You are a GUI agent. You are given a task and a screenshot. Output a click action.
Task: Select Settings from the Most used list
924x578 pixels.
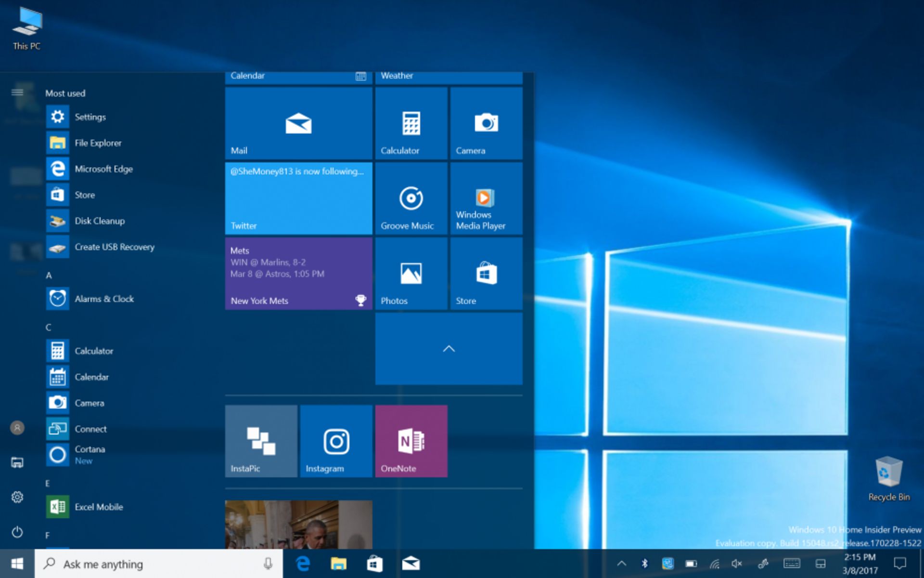coord(90,117)
